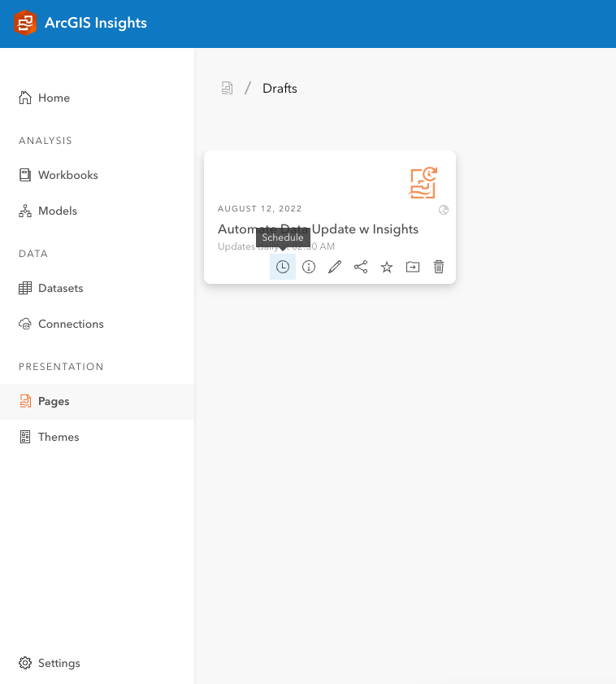Mark the page as favorite with the star icon

pyautogui.click(x=386, y=266)
